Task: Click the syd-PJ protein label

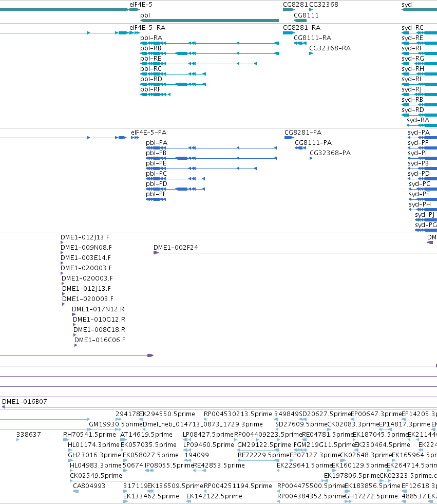Action: [x=425, y=215]
